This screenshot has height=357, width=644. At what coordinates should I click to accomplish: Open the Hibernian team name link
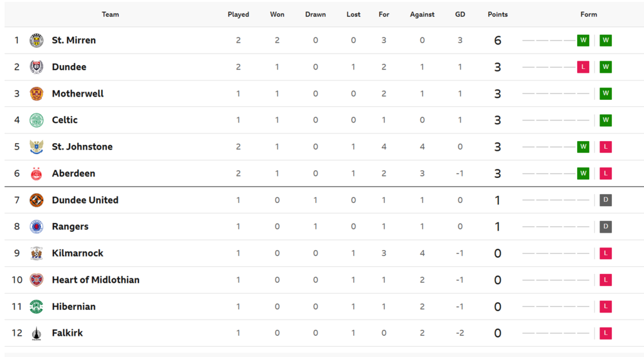(73, 307)
